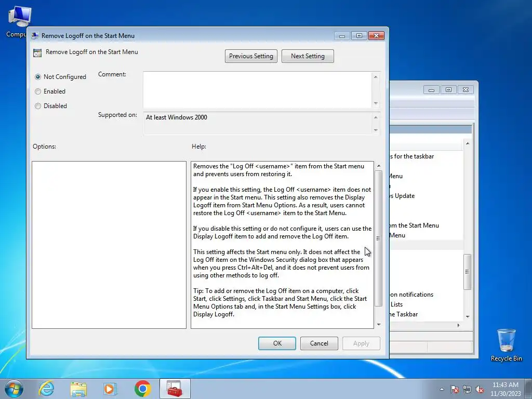Minimize the background policy editor window

[431, 90]
